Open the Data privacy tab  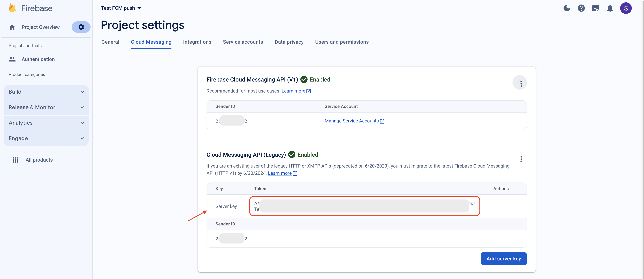(x=289, y=42)
